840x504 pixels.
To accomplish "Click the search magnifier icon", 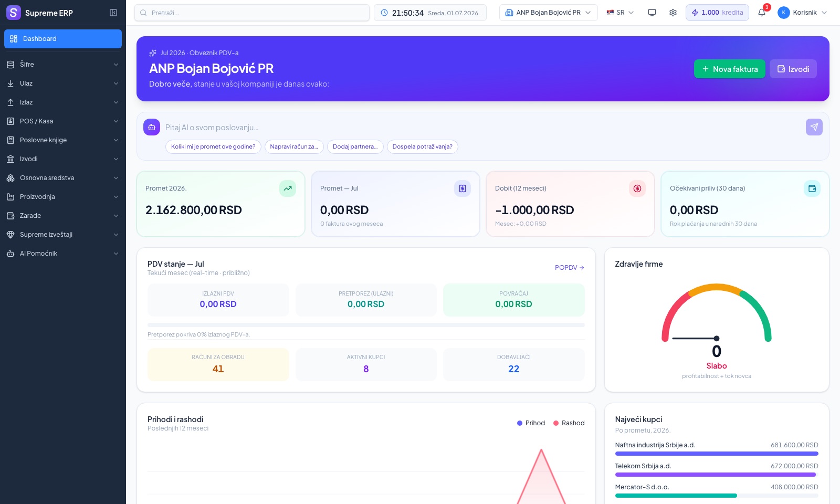I will [143, 13].
